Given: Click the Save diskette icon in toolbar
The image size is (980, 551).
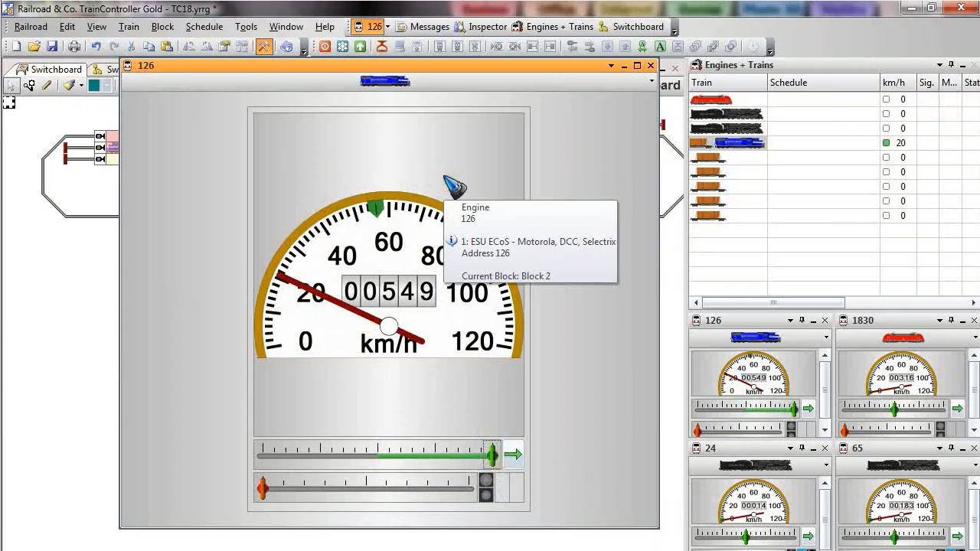Looking at the screenshot, I should pos(51,47).
